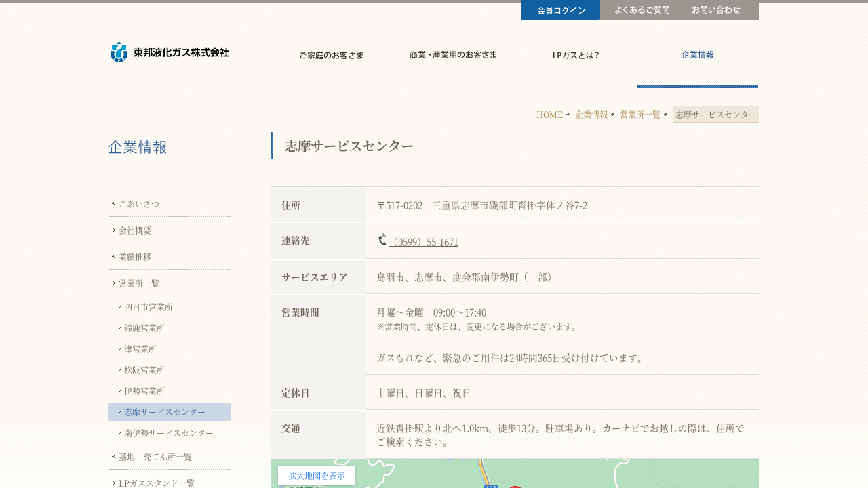Viewport: 868px width, 488px height.
Task: Open the 会員ログイン member login
Action: pyautogui.click(x=560, y=10)
